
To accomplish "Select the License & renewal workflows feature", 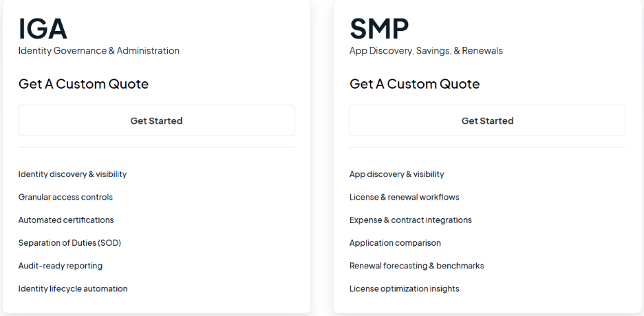I will click(404, 197).
